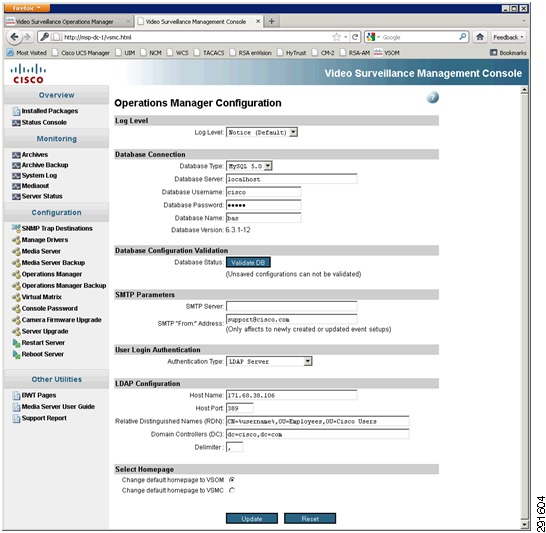Click the Server Status icon
Screen dimensions: 546x533
(16, 197)
